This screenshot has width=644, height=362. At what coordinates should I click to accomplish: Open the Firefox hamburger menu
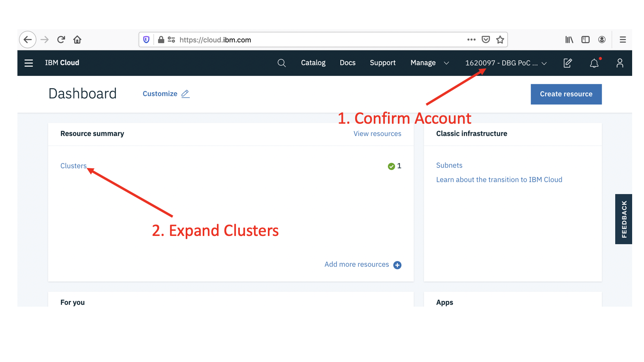point(623,40)
